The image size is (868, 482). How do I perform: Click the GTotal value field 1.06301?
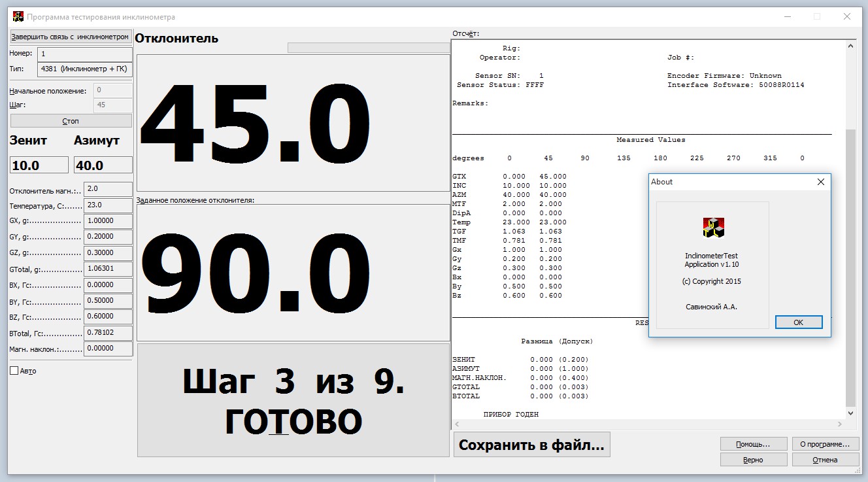coord(108,269)
